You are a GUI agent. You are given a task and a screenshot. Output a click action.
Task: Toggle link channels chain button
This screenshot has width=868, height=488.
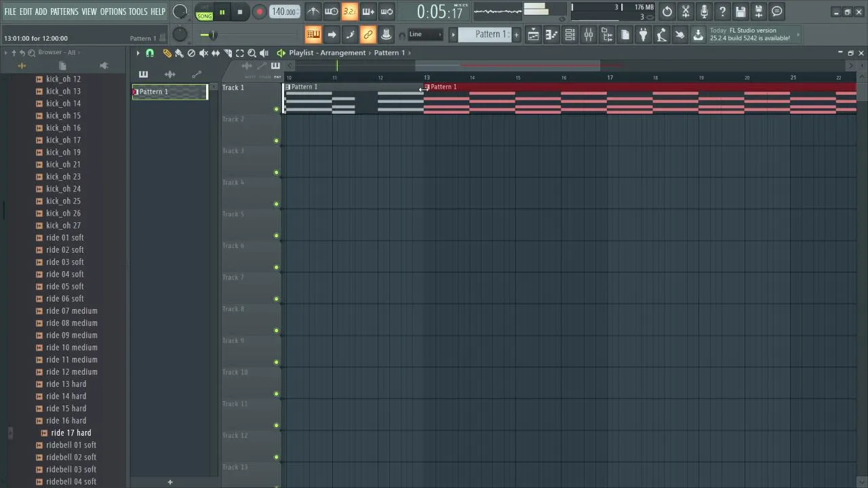click(x=368, y=35)
